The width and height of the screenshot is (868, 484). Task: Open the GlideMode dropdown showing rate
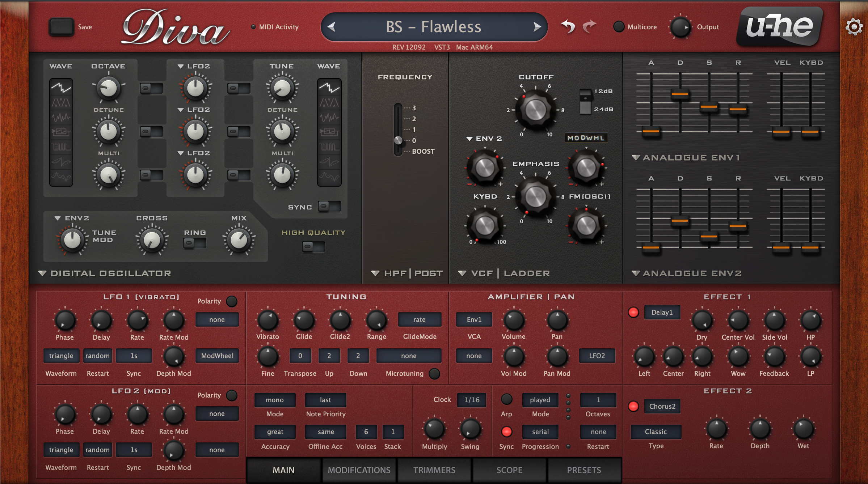(x=420, y=319)
